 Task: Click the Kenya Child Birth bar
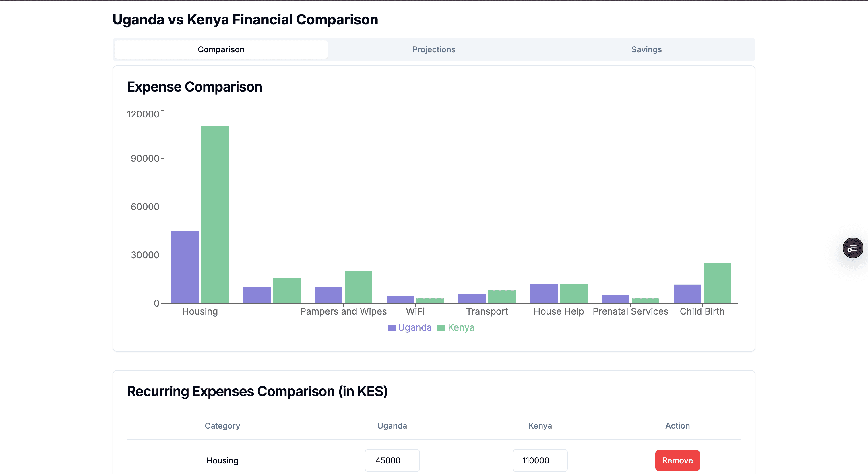coord(717,283)
